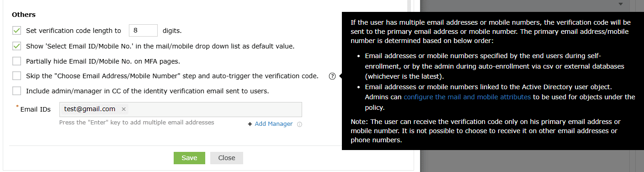Remove the test@gmail.com email chip

[x=123, y=109]
